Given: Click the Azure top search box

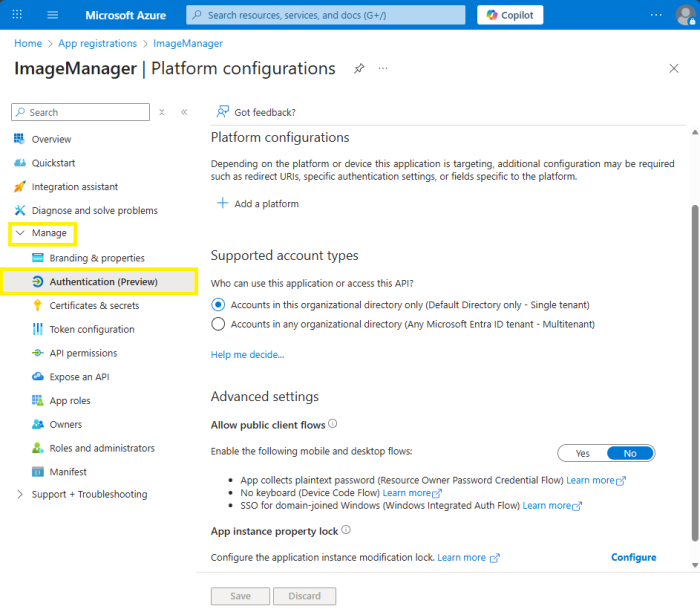Looking at the screenshot, I should click(326, 15).
